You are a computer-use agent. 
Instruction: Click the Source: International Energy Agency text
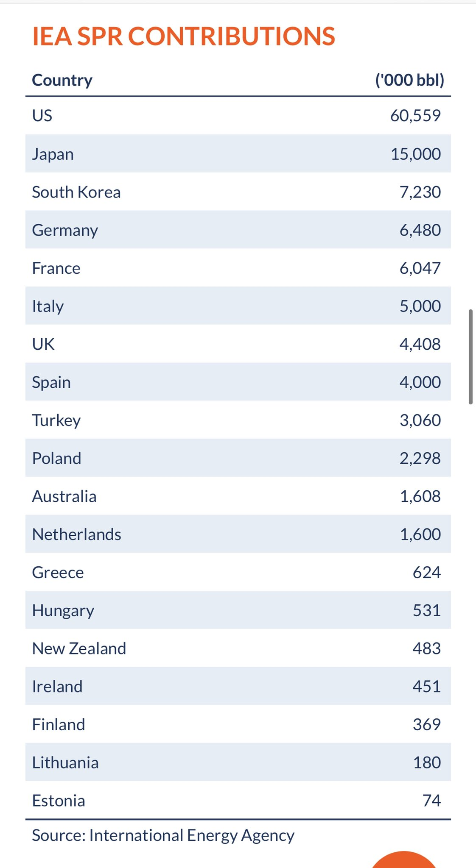pyautogui.click(x=163, y=835)
